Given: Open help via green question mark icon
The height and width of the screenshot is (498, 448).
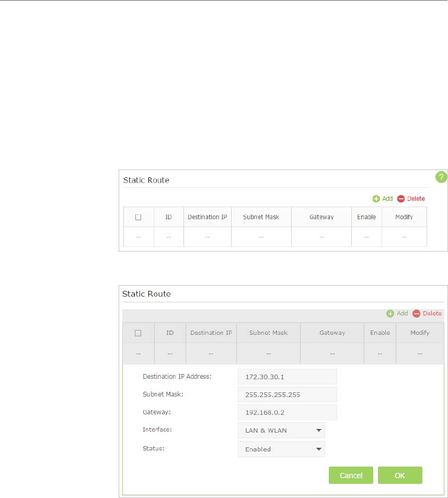Looking at the screenshot, I should click(441, 177).
